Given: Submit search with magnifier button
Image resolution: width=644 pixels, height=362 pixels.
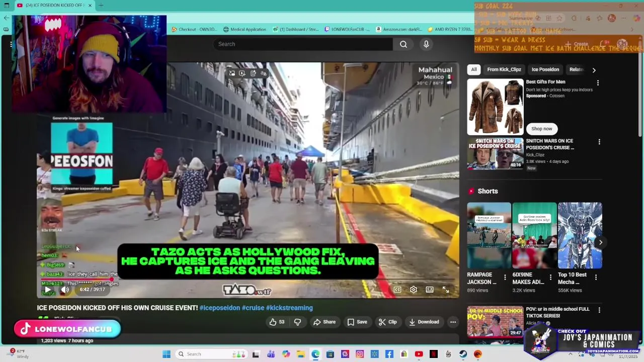Looking at the screenshot, I should point(404,44).
